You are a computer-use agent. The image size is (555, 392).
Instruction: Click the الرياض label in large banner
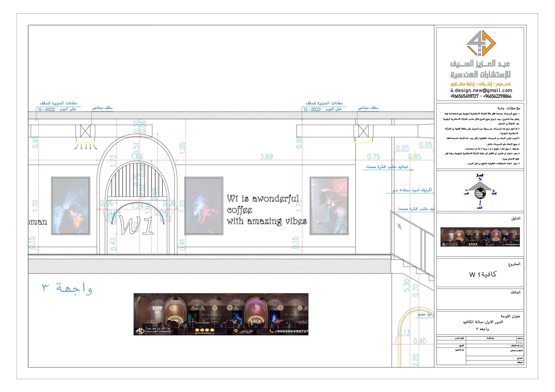246,331
